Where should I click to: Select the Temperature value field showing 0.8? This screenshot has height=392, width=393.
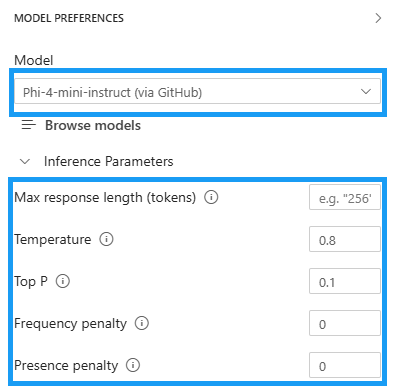345,239
